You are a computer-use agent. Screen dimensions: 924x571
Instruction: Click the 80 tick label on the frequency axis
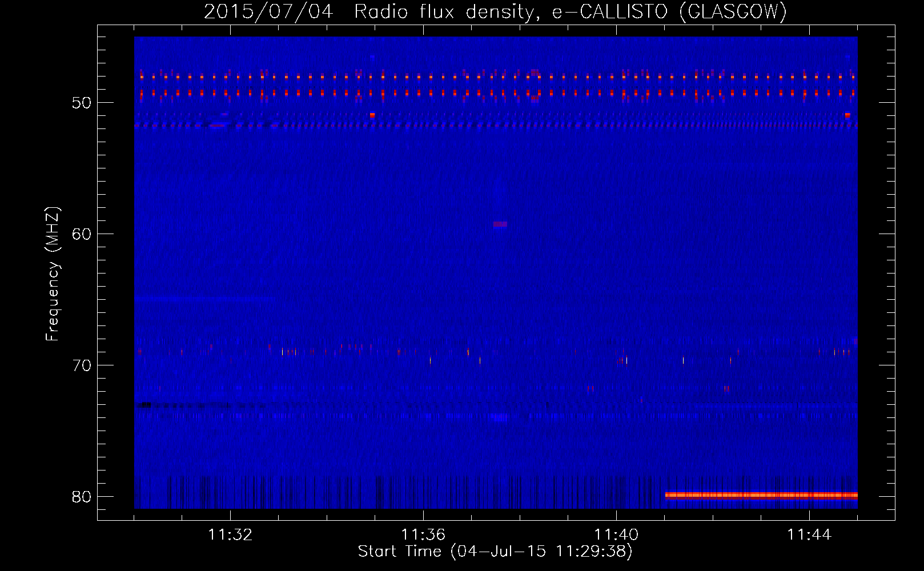point(82,497)
